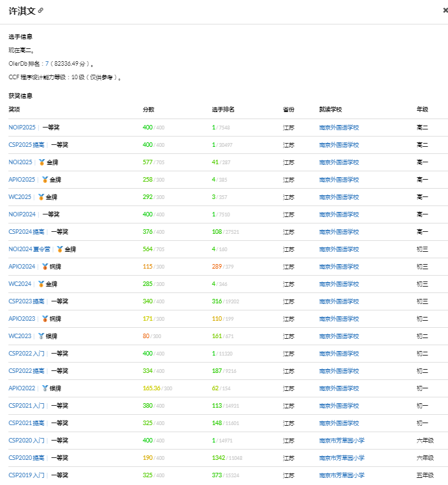Click the silver medal icon for APIO2022
The width and height of the screenshot is (448, 485).
[x=45, y=388]
